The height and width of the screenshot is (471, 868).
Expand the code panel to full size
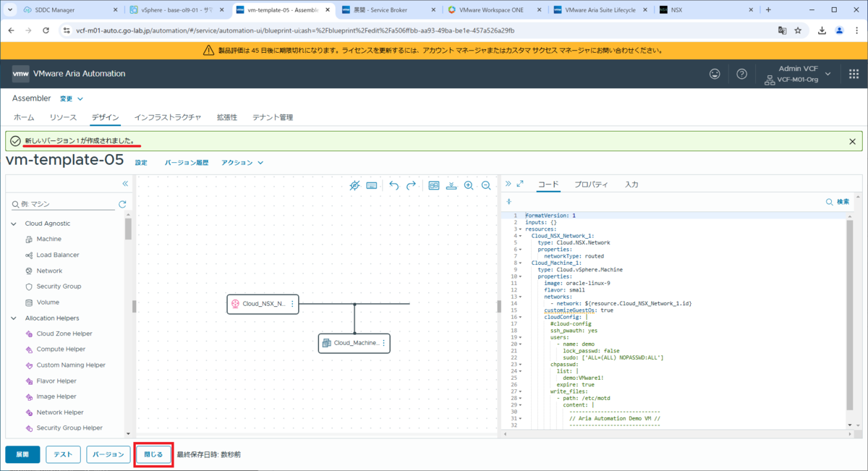(x=520, y=184)
